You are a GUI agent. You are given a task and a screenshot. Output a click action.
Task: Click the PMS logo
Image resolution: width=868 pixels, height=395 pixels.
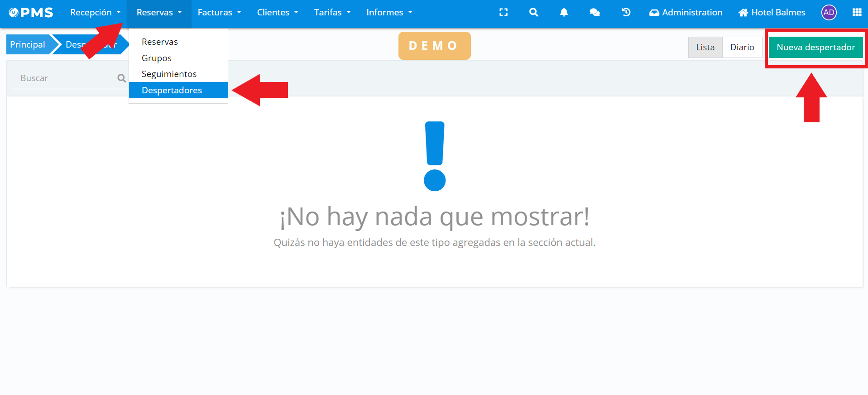pos(31,13)
